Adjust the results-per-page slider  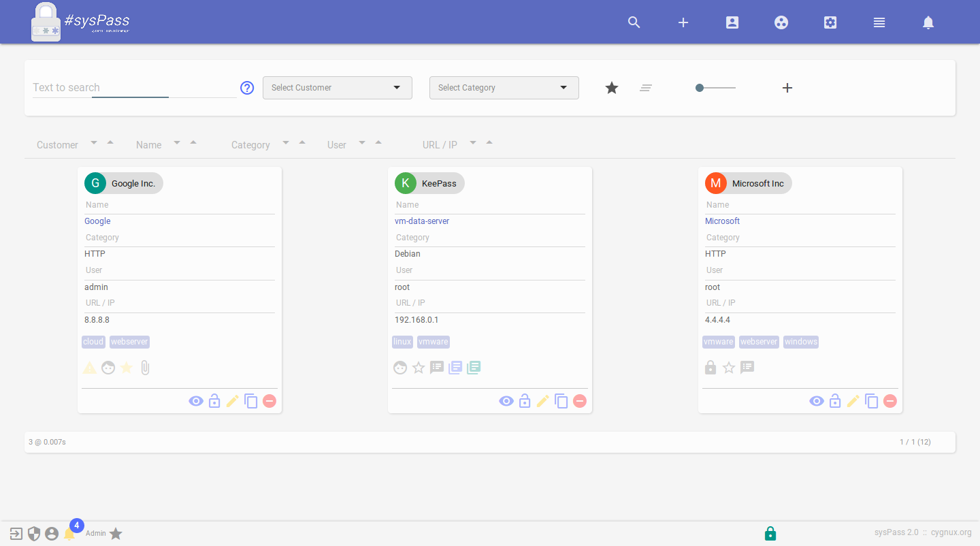point(715,88)
